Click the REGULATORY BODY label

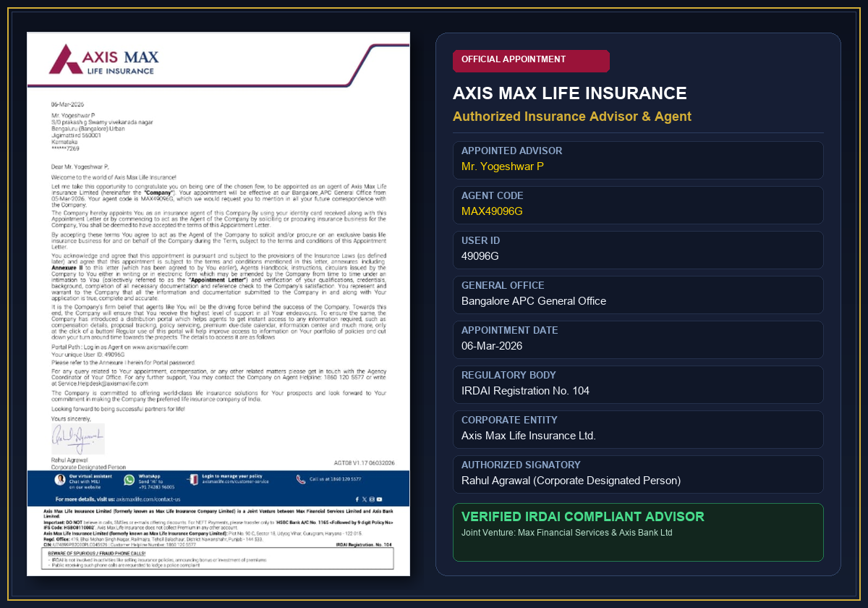[x=509, y=375]
